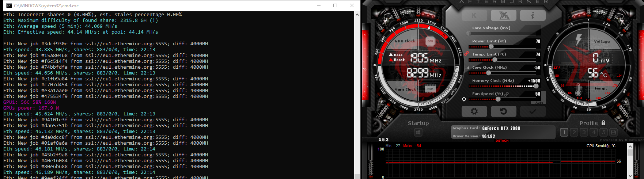Screen dimensions: 644x179
Task: Open the OC Scanner icon button
Action: tap(503, 15)
